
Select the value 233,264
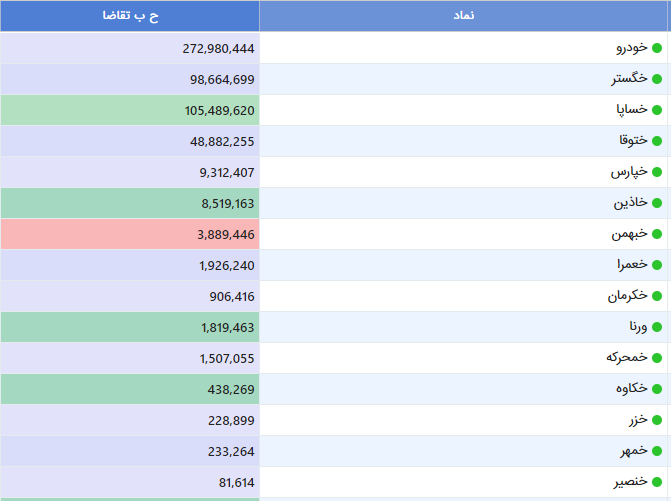point(231,452)
